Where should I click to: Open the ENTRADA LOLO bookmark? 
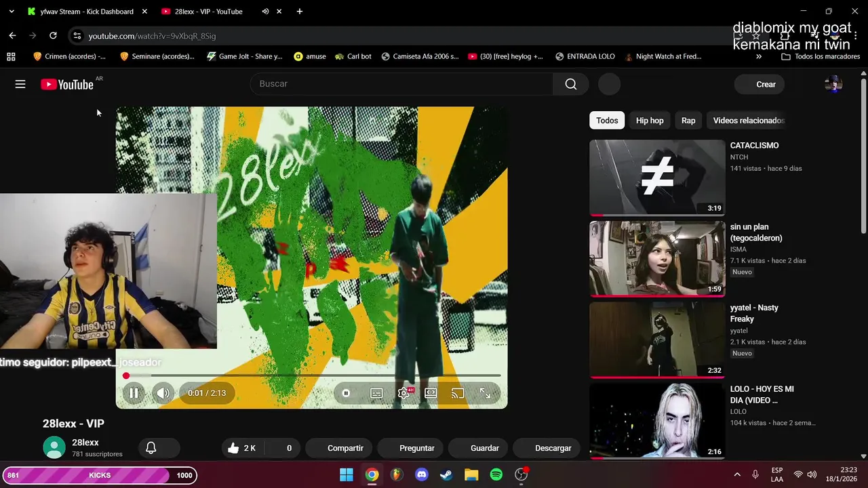[585, 56]
